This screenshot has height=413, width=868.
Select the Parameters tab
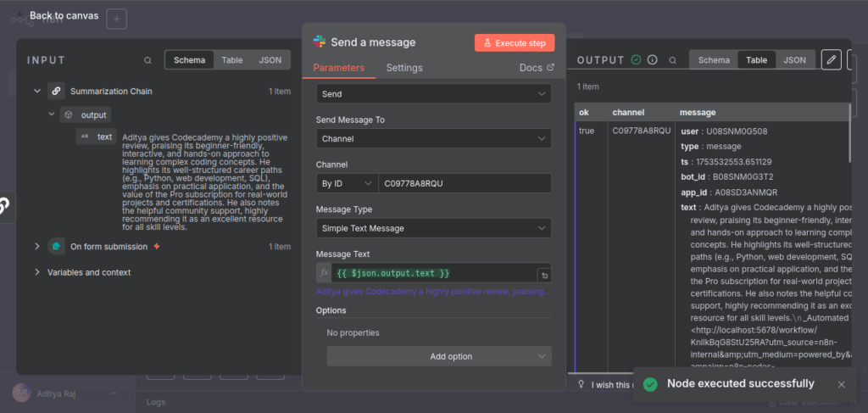tap(338, 68)
